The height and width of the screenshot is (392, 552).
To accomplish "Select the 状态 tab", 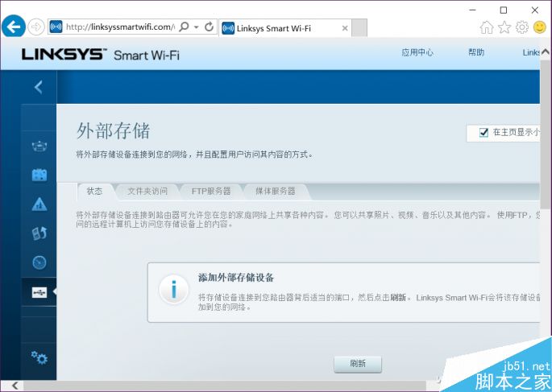I will coord(94,192).
